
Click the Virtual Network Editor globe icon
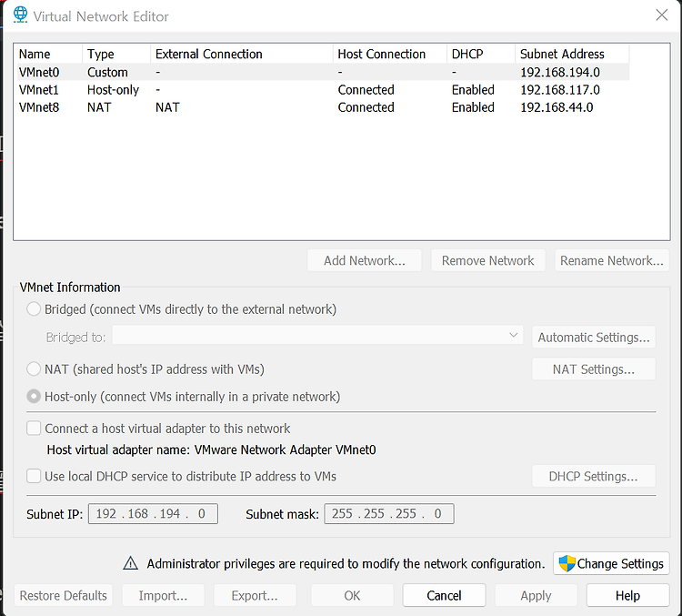[20, 15]
